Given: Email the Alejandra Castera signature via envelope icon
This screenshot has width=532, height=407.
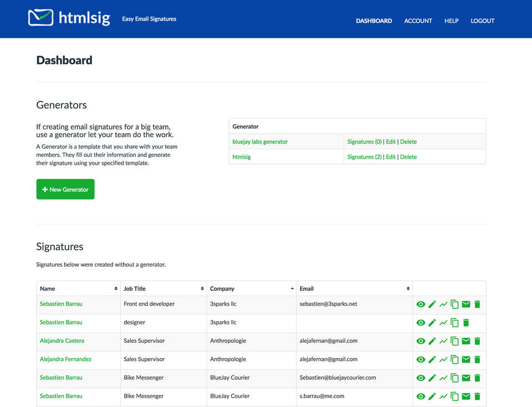Looking at the screenshot, I should pyautogui.click(x=466, y=341).
